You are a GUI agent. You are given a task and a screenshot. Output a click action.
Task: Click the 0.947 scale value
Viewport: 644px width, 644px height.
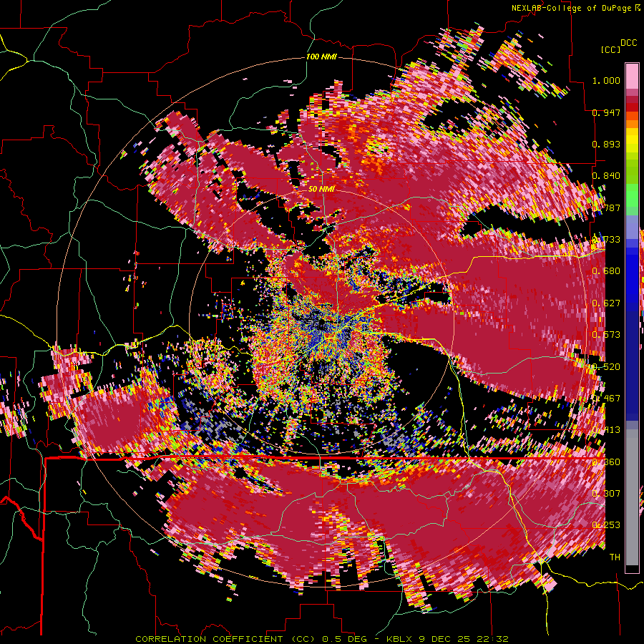606,112
